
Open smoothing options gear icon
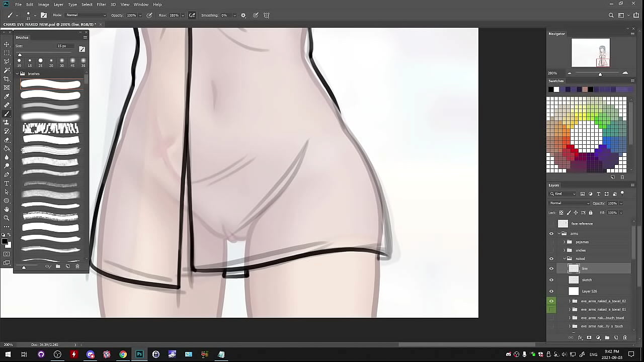point(244,16)
